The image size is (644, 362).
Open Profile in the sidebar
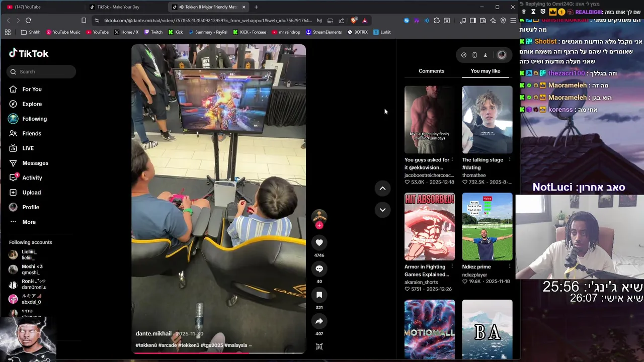coord(30,207)
